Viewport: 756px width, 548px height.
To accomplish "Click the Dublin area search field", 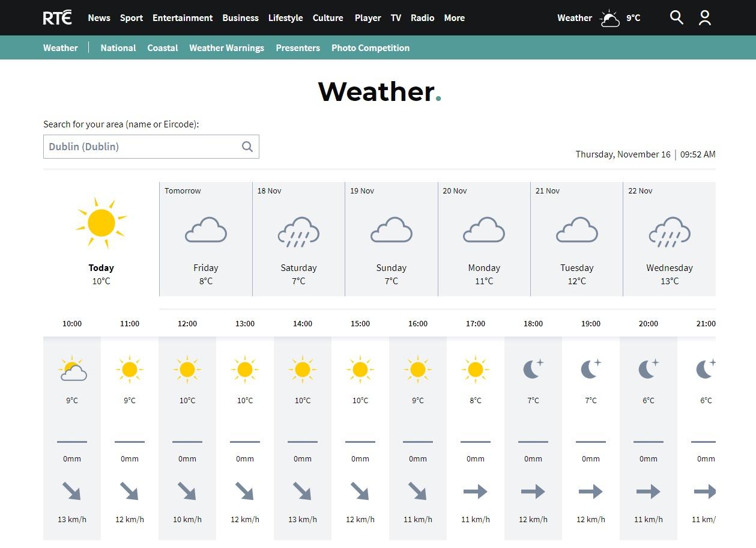I will tap(138, 146).
